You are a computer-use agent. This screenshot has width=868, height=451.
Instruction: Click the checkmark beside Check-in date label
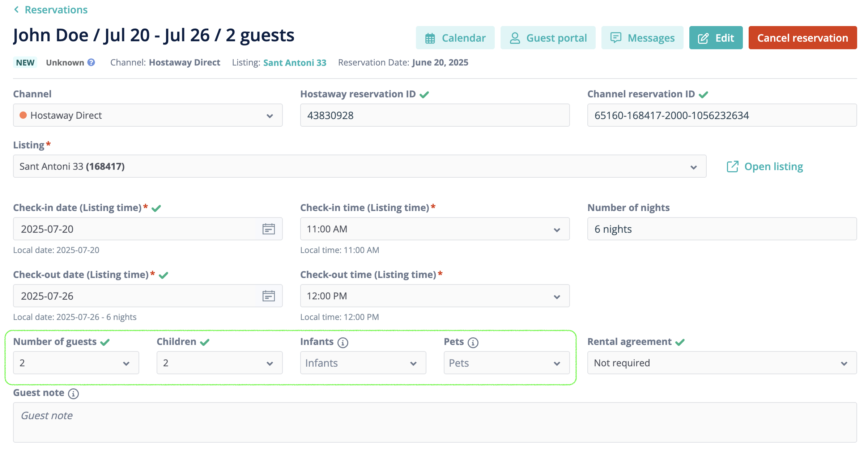(156, 208)
